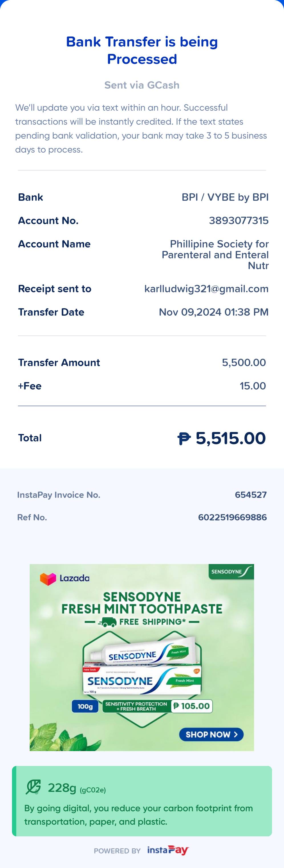Tap the 100g size badge in ad
This screenshot has height=868, width=284.
85,706
